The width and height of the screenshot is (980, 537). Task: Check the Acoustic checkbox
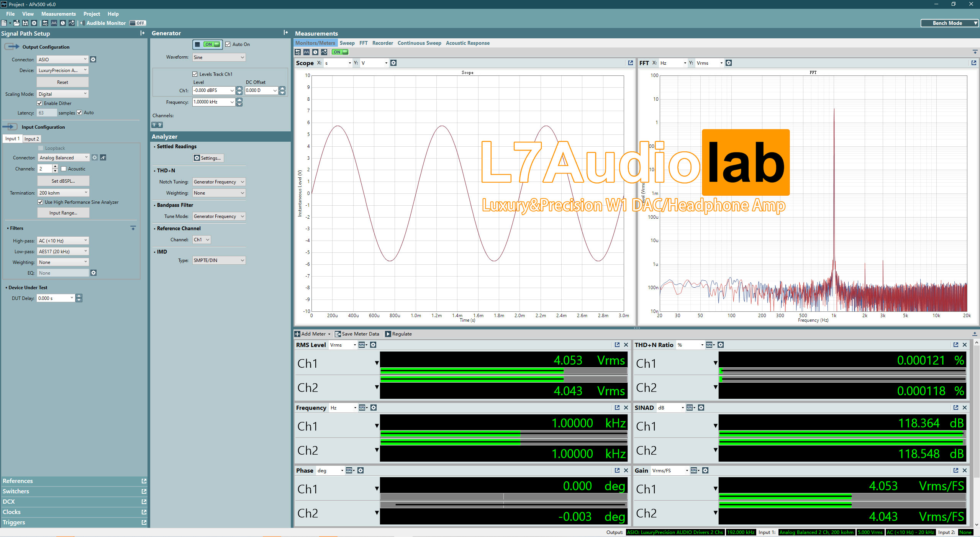click(64, 169)
